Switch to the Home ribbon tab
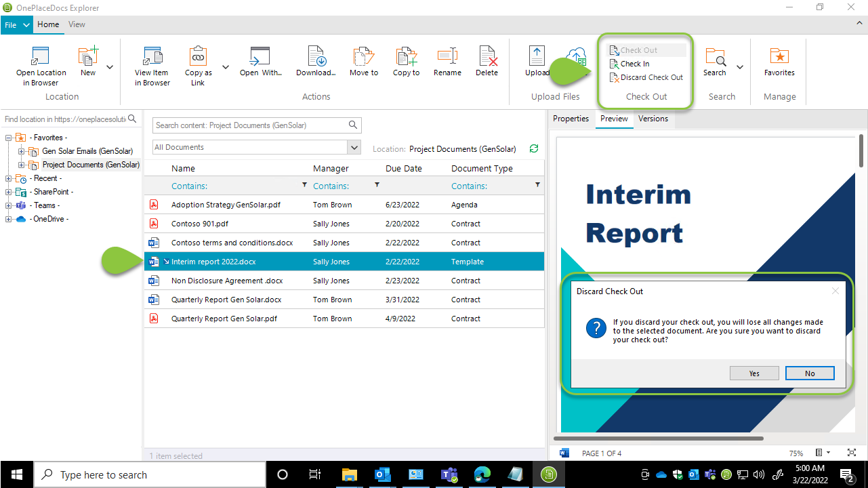This screenshot has height=488, width=868. (48, 24)
